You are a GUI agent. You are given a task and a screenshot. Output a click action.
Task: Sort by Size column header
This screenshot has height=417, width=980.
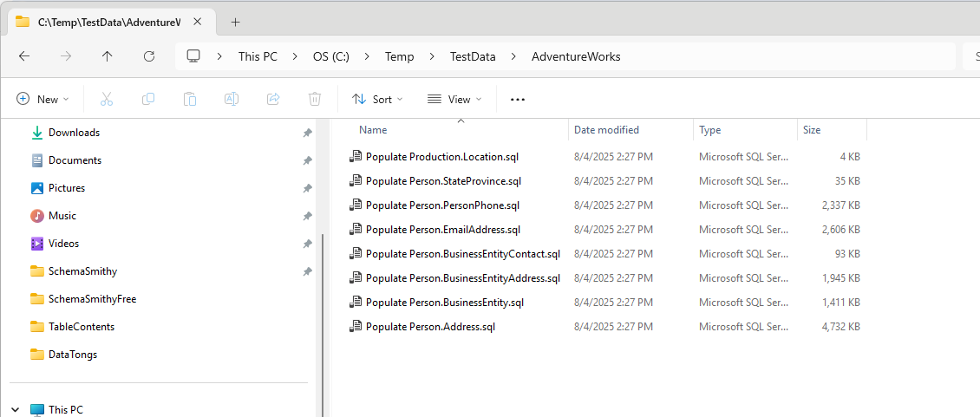click(x=812, y=130)
